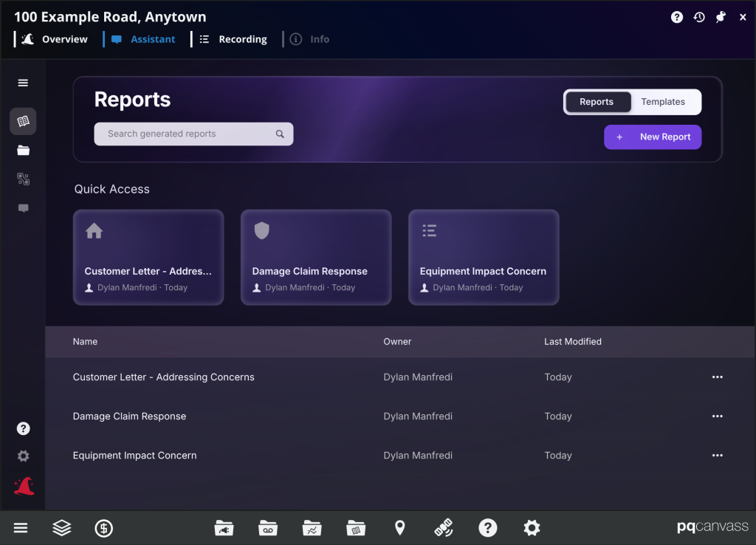Open the megaphone folder icon

pos(224,528)
